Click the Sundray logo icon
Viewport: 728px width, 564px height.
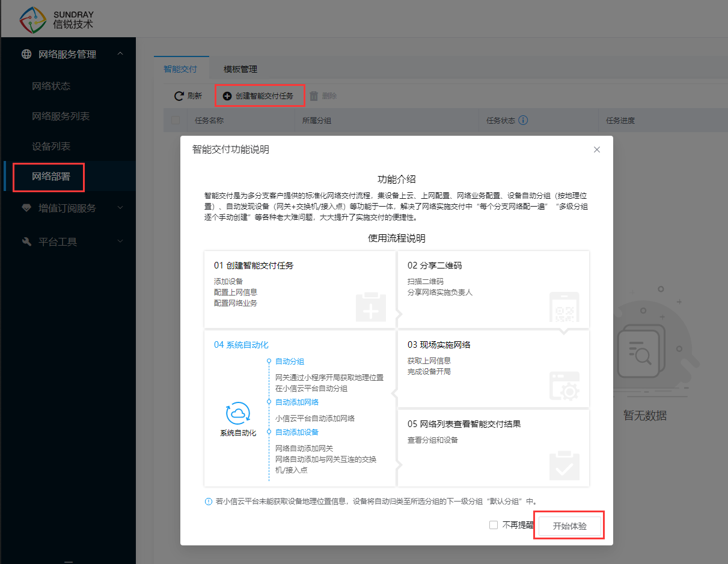click(33, 20)
